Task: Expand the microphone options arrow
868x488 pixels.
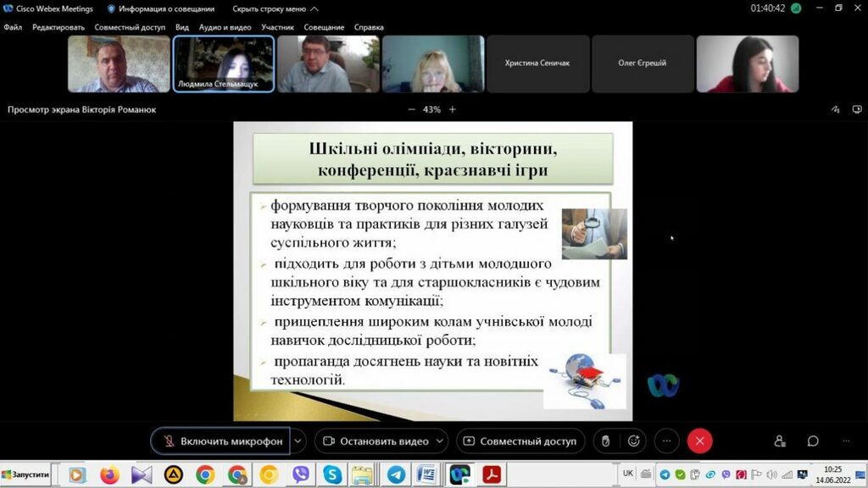Action: click(298, 441)
